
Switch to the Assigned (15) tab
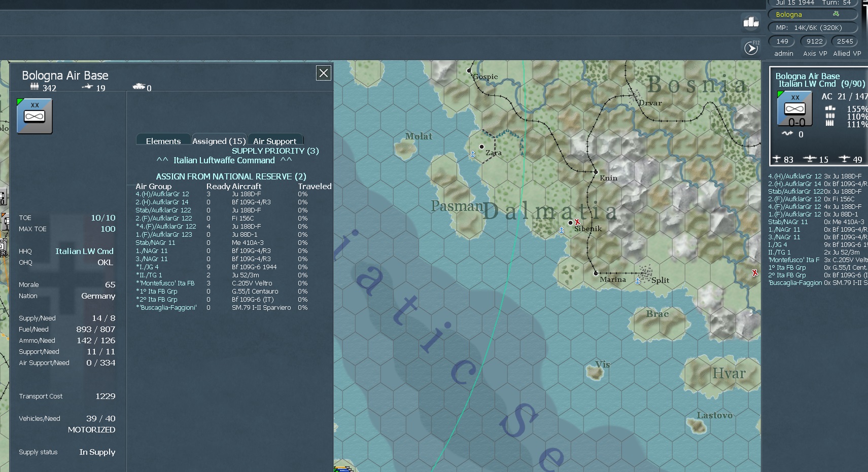coord(219,140)
